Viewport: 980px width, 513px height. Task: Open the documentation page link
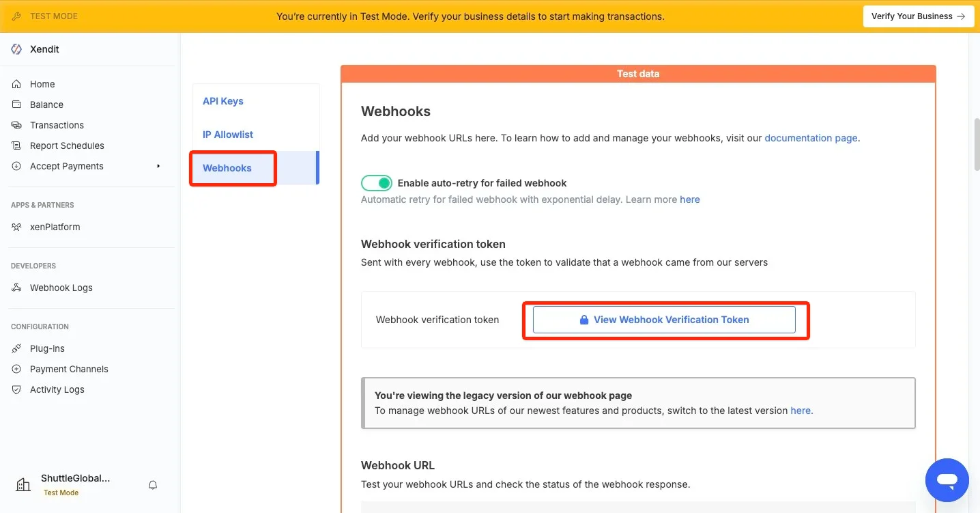(811, 138)
